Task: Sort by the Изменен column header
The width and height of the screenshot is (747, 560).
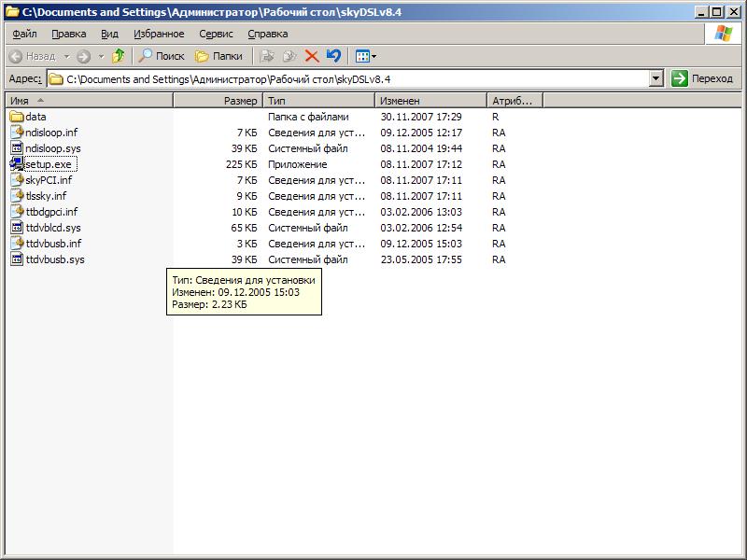Action: pyautogui.click(x=431, y=101)
